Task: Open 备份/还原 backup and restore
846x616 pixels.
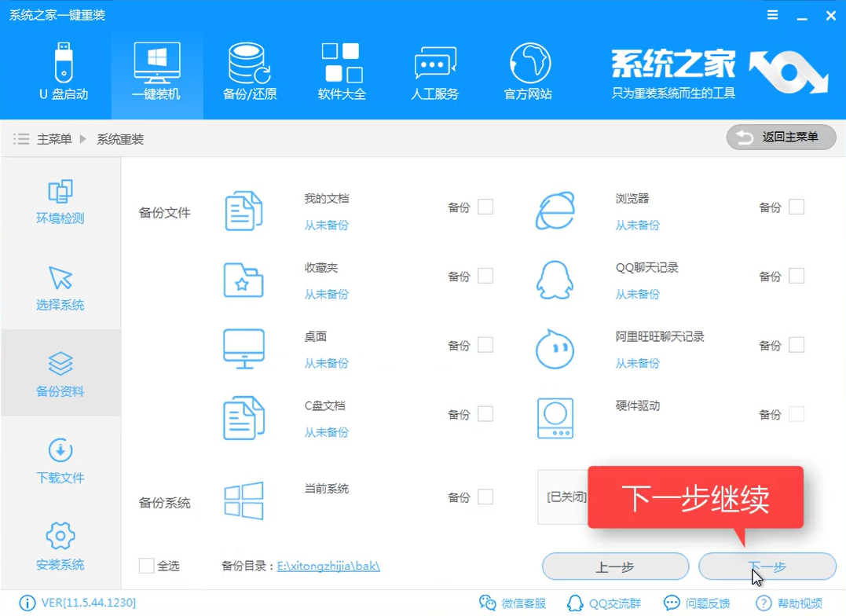Action: tap(248, 71)
